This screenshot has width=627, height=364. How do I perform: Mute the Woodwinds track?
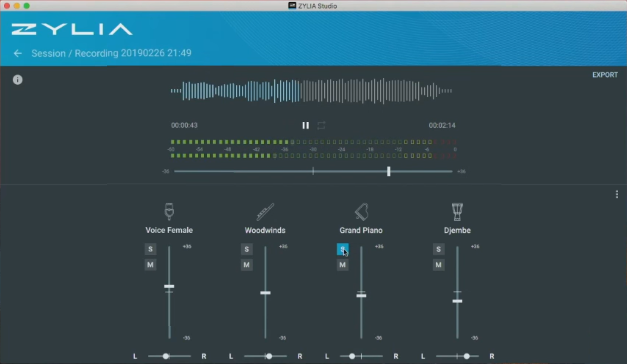coord(247,265)
